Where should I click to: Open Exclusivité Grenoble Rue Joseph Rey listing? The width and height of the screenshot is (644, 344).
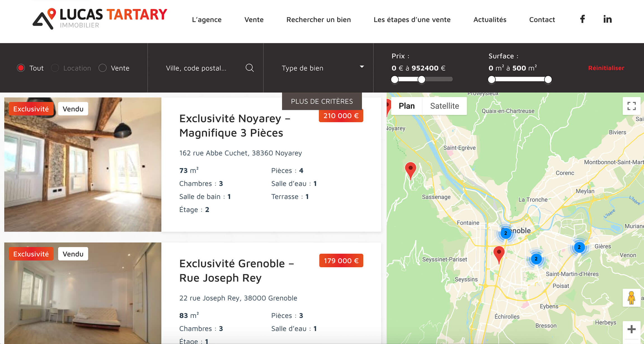237,270
